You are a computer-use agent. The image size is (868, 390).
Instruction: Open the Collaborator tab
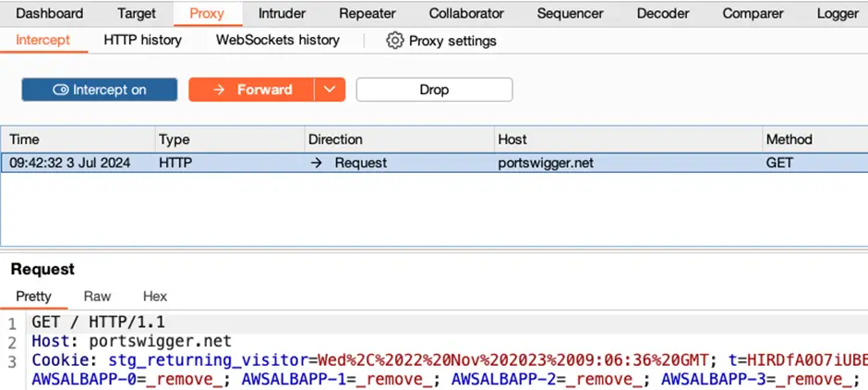click(466, 14)
